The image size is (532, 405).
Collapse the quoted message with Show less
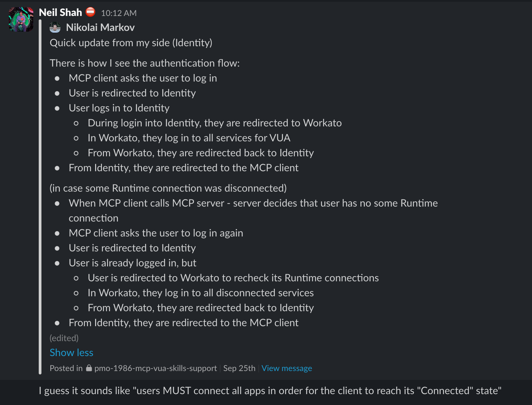click(71, 353)
